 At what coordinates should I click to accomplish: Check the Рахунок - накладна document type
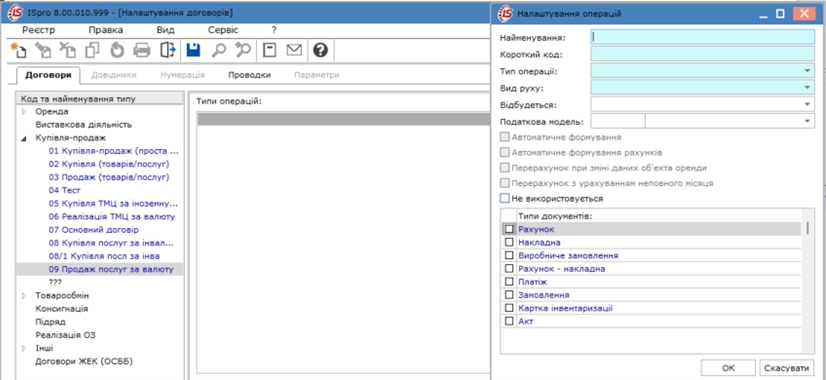click(x=509, y=269)
